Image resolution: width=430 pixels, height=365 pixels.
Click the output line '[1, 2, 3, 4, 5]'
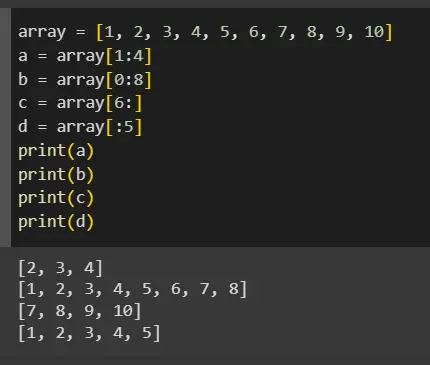pos(89,333)
